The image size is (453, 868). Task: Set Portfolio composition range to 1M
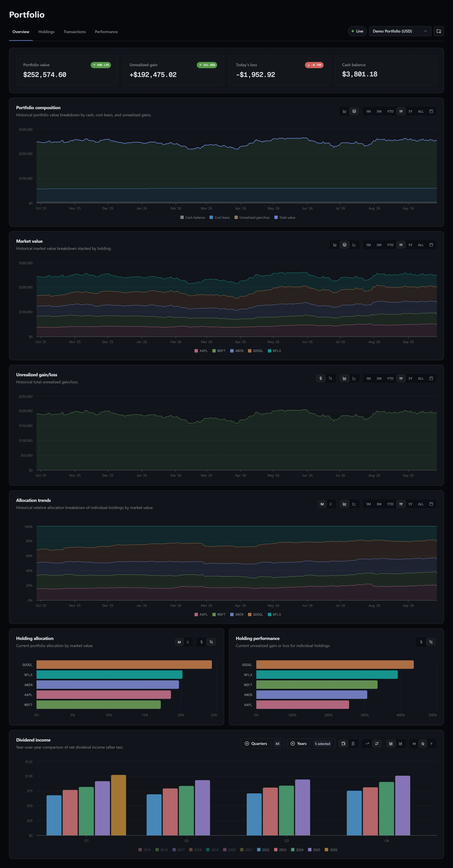coord(368,111)
